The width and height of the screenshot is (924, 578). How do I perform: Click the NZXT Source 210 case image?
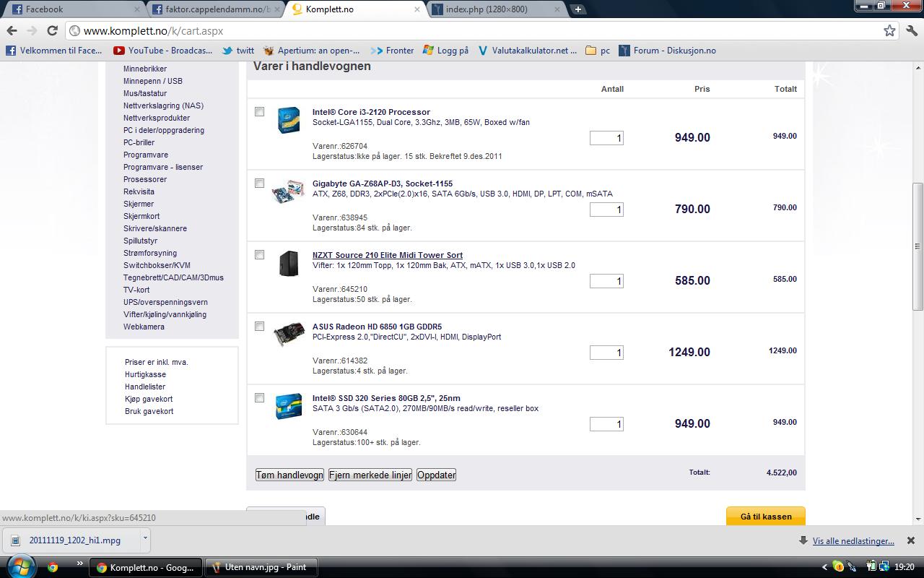tap(289, 264)
